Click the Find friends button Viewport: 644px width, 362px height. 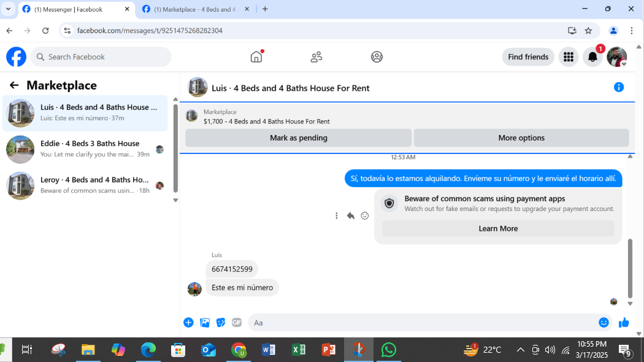[527, 56]
